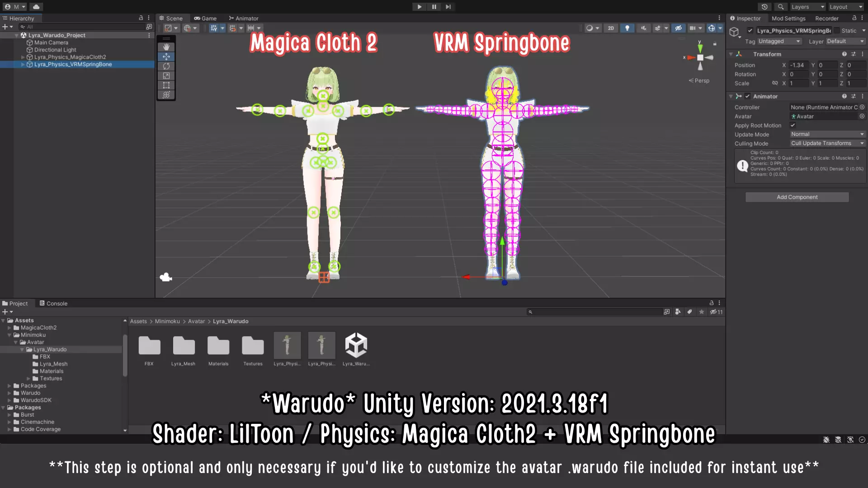Toggle hidden packages count 11
The height and width of the screenshot is (488, 868).
click(x=717, y=312)
